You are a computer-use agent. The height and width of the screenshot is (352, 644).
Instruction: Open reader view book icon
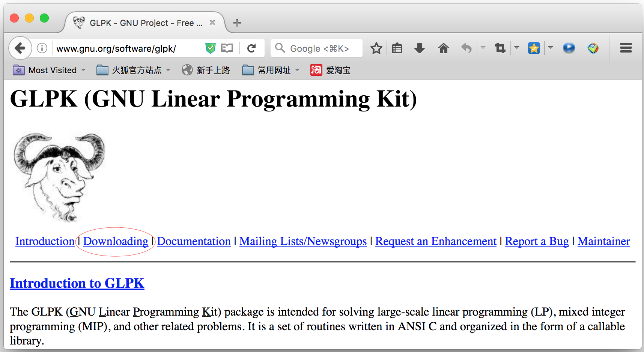[227, 48]
